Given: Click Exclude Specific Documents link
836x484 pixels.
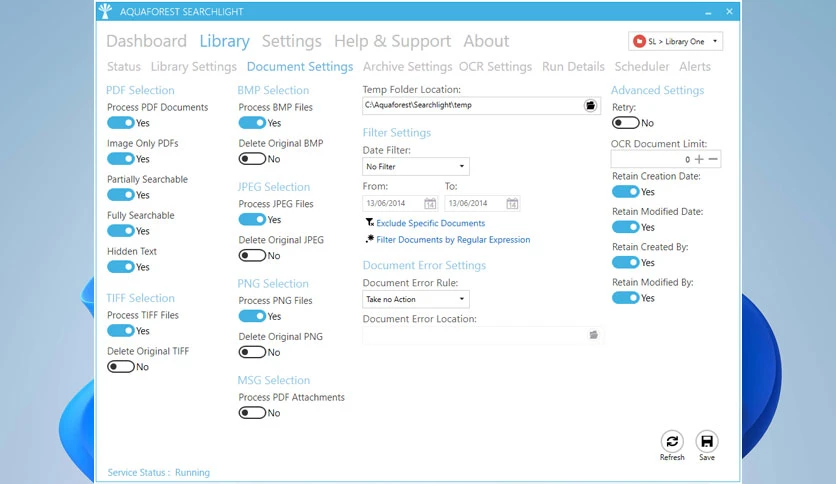Looking at the screenshot, I should [431, 223].
